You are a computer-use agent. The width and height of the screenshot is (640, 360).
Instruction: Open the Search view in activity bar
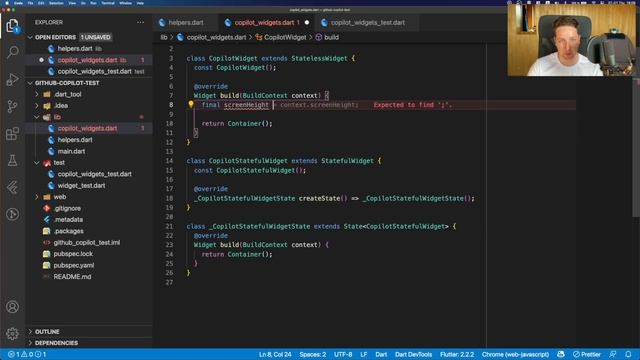coord(12,52)
